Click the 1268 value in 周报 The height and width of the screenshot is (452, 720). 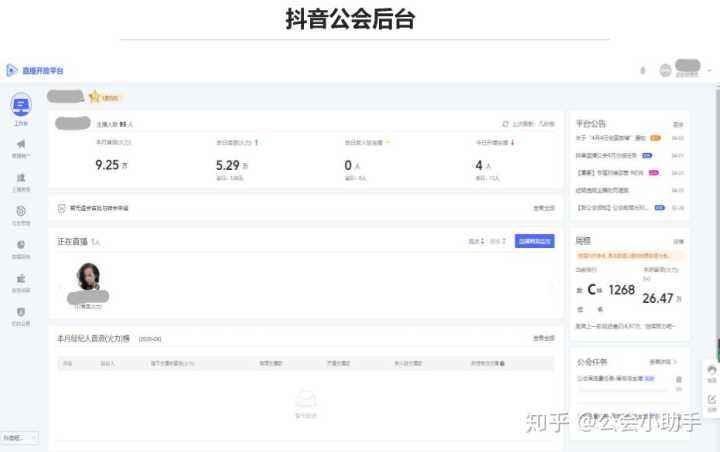[x=622, y=290]
